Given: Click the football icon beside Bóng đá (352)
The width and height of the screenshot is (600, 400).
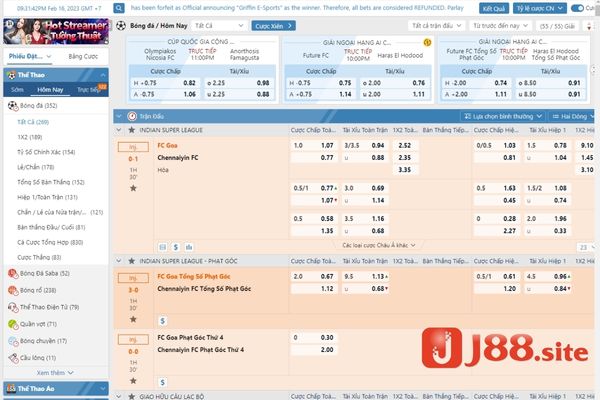Looking at the screenshot, I should click(x=12, y=104).
